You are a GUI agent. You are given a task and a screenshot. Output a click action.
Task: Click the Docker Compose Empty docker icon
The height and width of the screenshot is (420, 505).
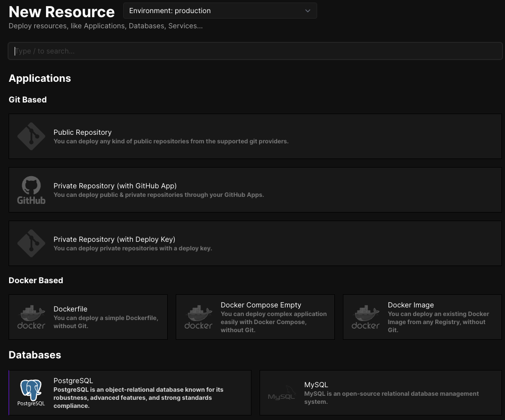198,317
